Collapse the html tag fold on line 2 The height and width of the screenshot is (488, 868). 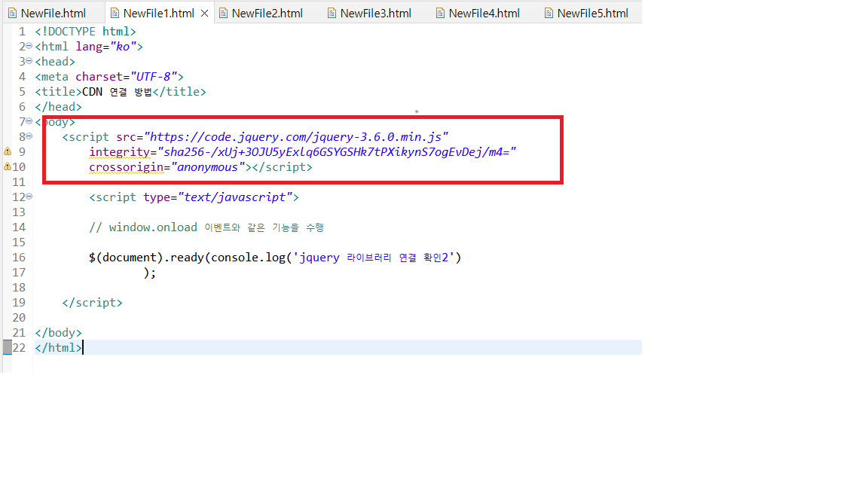click(x=29, y=46)
